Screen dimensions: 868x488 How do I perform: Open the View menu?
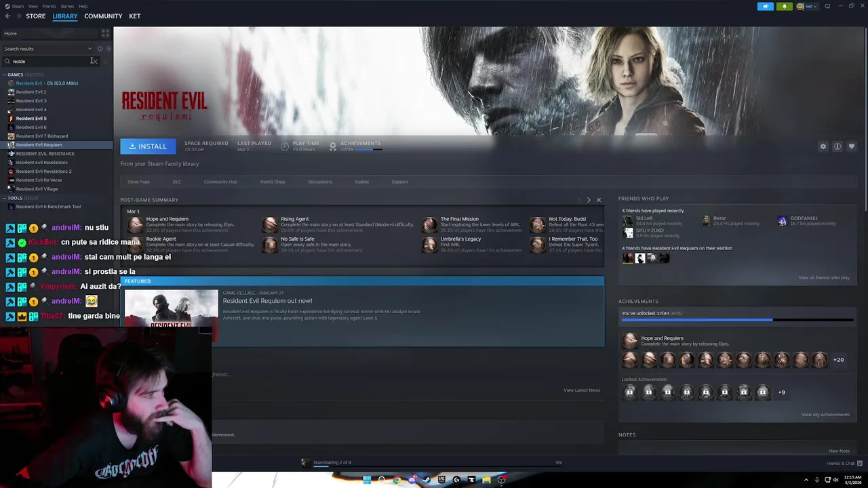point(33,6)
